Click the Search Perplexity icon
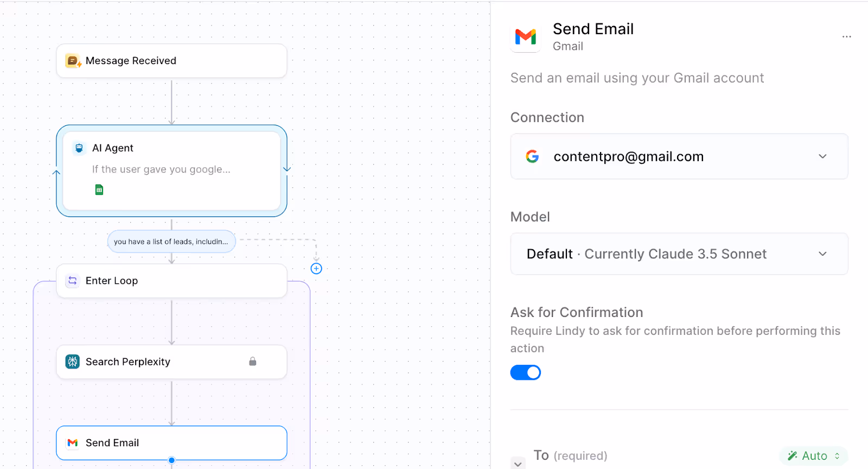868x469 pixels. [73, 362]
